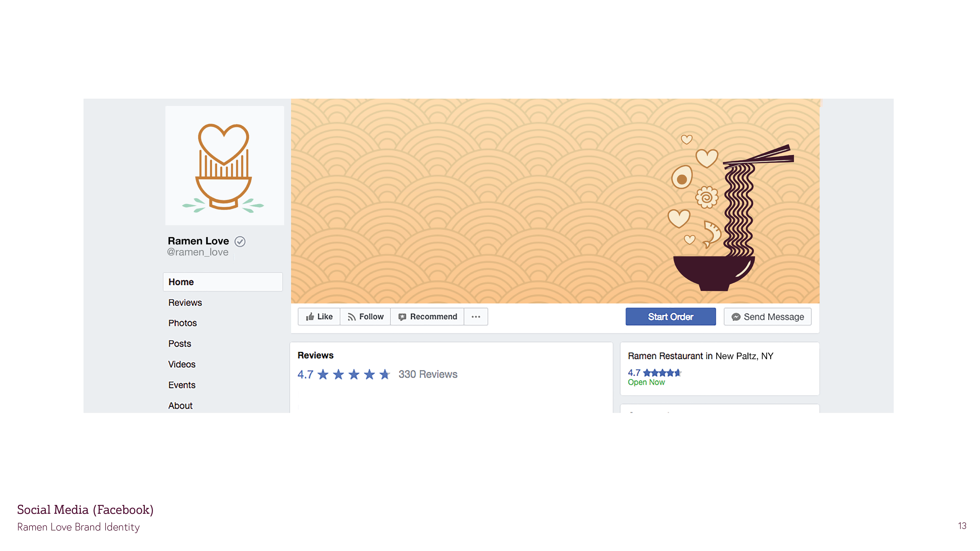The width and height of the screenshot is (980, 551).
Task: Select the Home sidebar tab
Action: (x=223, y=282)
